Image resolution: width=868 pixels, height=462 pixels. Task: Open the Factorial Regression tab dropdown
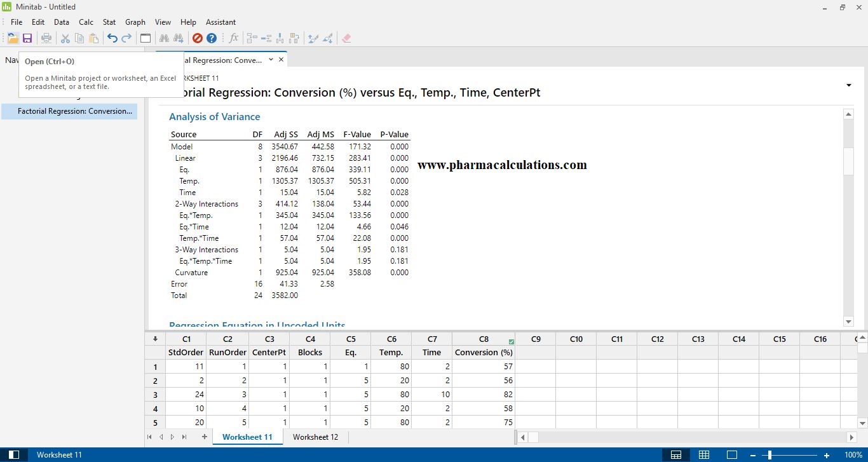(271, 59)
